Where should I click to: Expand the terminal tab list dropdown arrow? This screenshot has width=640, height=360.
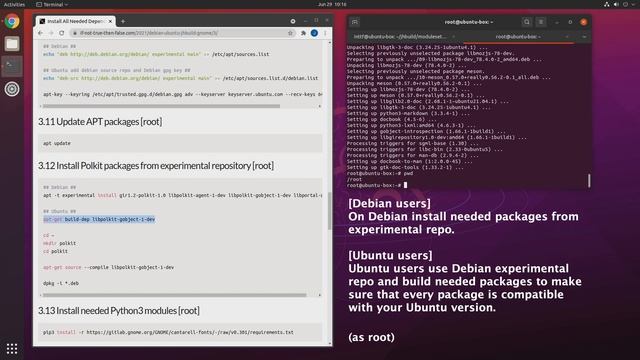[x=584, y=37]
